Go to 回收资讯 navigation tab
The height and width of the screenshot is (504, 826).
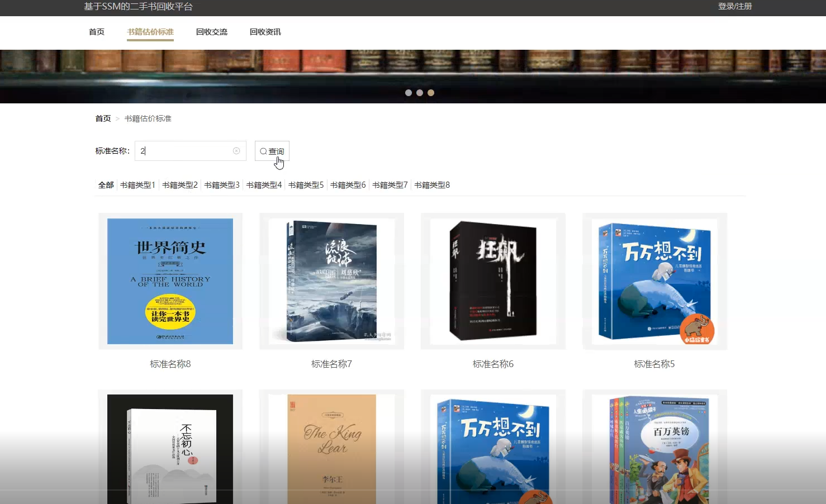click(265, 32)
